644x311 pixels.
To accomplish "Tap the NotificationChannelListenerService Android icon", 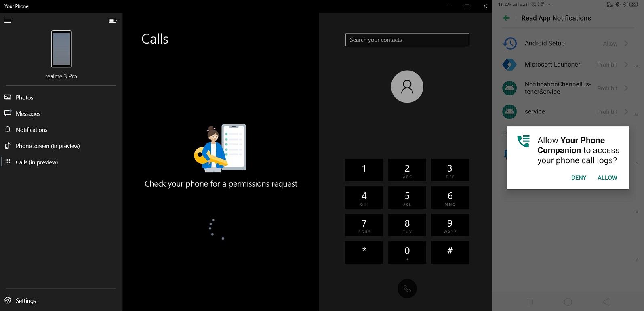I will (509, 88).
